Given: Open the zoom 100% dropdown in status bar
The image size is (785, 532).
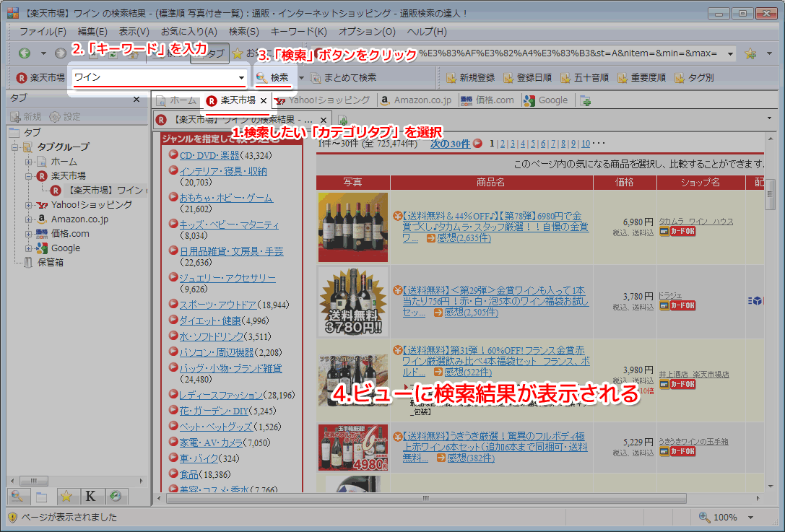Looking at the screenshot, I should tap(751, 517).
